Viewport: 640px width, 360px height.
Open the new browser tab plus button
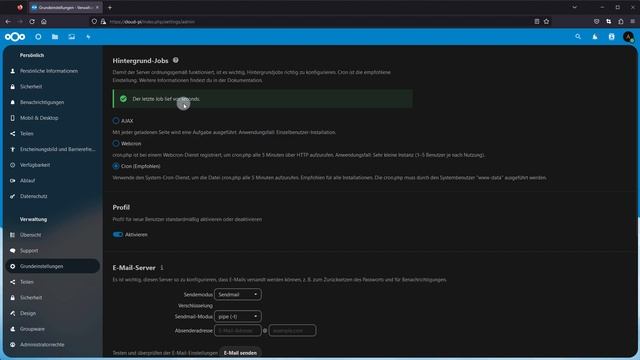[x=110, y=7]
